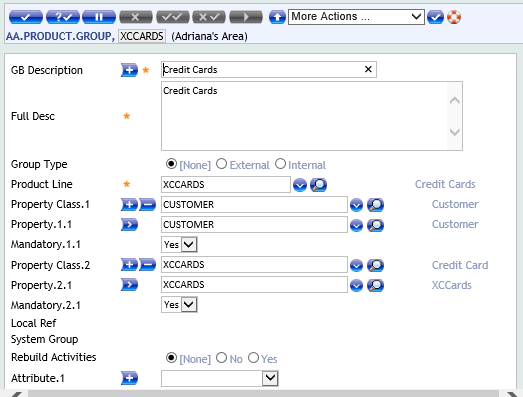This screenshot has width=523, height=397.
Task: Open the Property Class.2 dropdown list arrow
Action: point(357,265)
